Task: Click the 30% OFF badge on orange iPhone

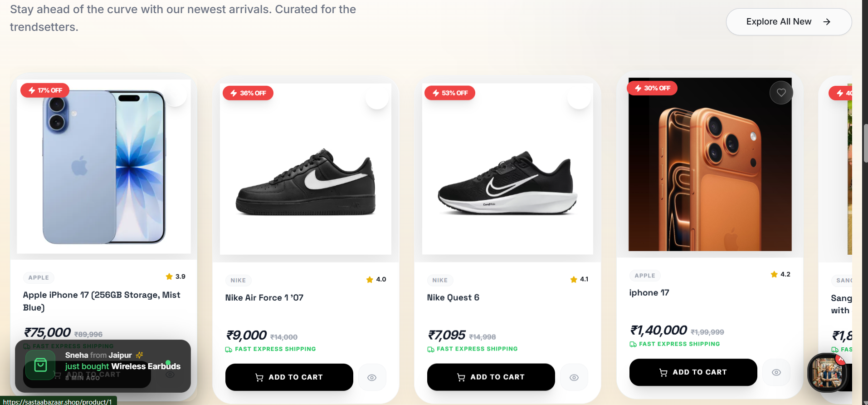Action: (x=652, y=88)
